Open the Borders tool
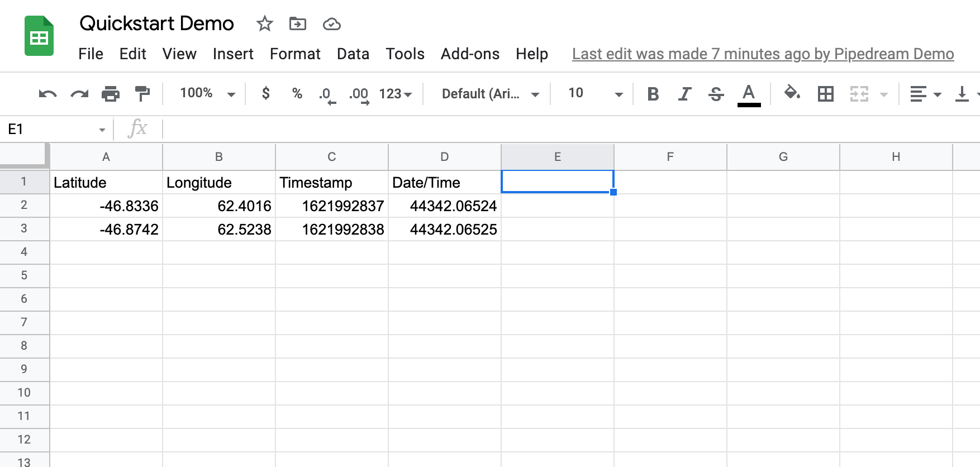Screen dimensions: 980x467 click(825, 94)
